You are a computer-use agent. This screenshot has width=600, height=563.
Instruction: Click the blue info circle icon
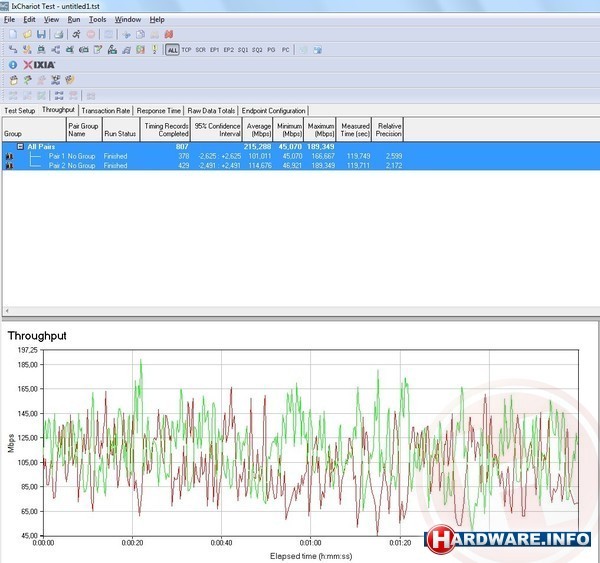[13, 65]
